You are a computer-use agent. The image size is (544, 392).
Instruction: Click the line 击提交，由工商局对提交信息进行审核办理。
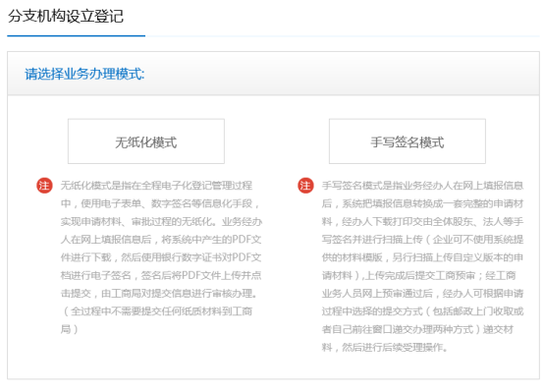(x=160, y=293)
